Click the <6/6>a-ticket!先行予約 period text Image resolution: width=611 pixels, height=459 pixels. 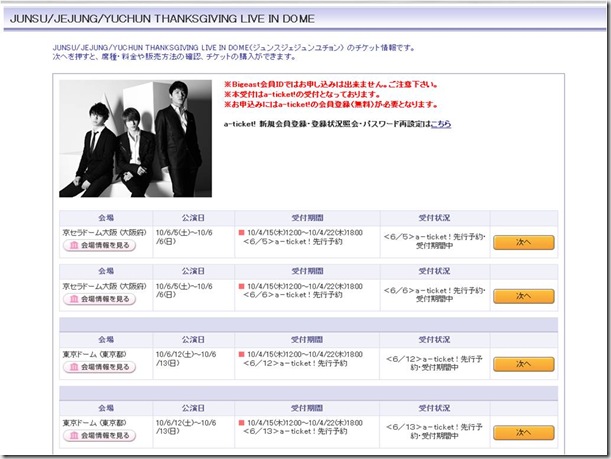tap(293, 295)
